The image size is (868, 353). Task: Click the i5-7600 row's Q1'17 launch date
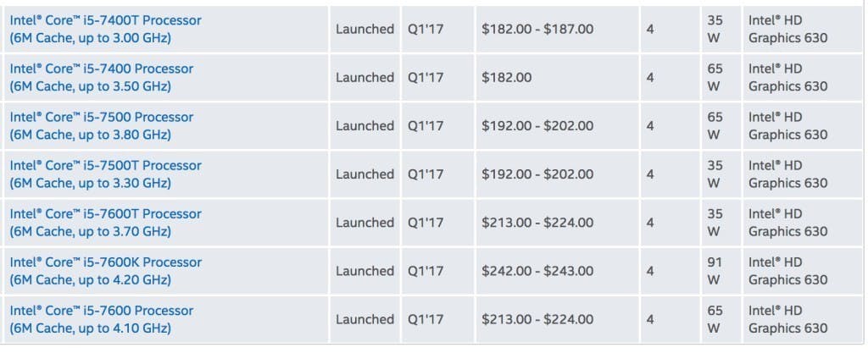coord(426,319)
